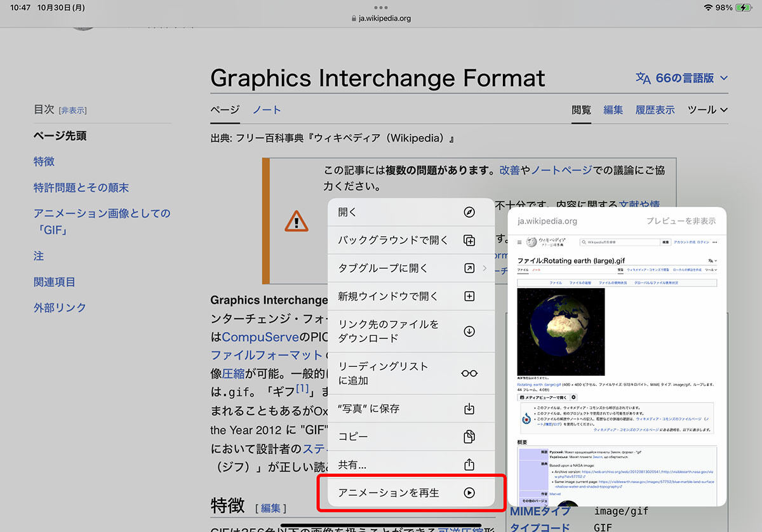762x532 pixels.
Task: Follow the ノートページ link in the notice
Action: [x=561, y=170]
